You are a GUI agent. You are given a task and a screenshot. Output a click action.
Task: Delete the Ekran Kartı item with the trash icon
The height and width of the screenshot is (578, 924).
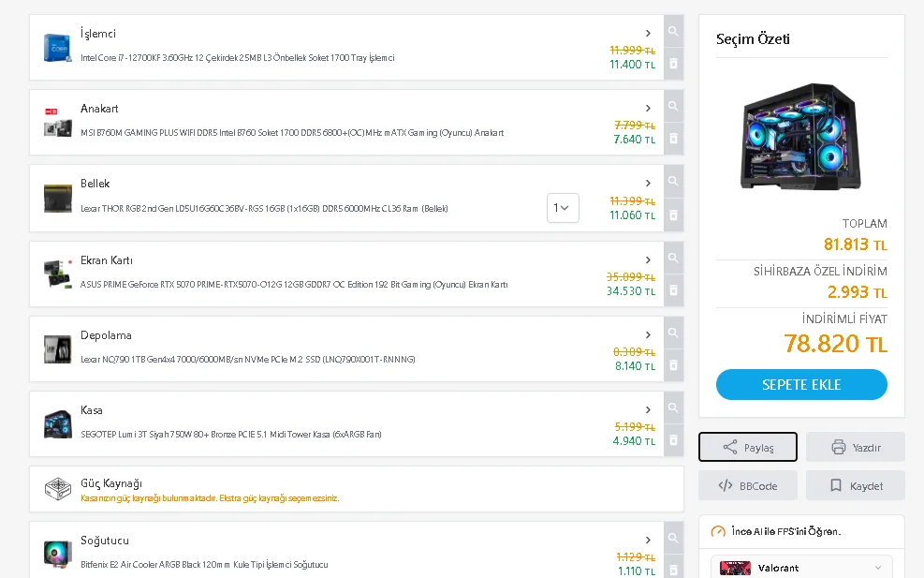click(673, 290)
